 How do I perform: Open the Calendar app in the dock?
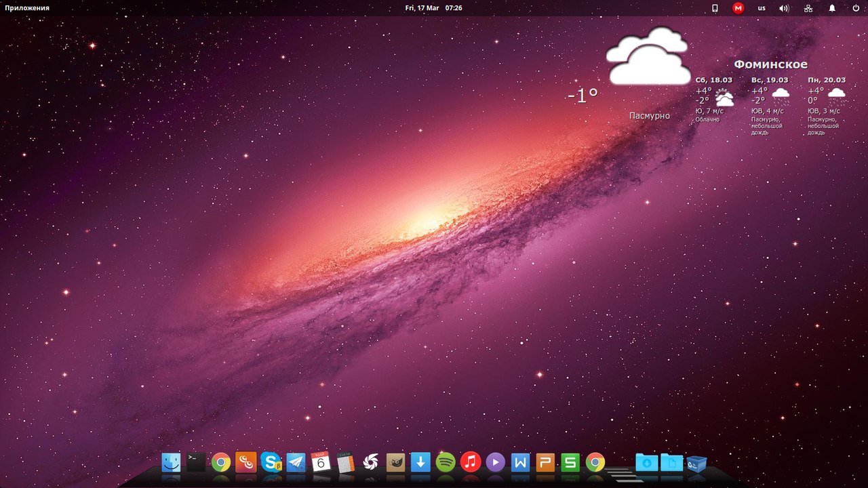click(x=321, y=462)
